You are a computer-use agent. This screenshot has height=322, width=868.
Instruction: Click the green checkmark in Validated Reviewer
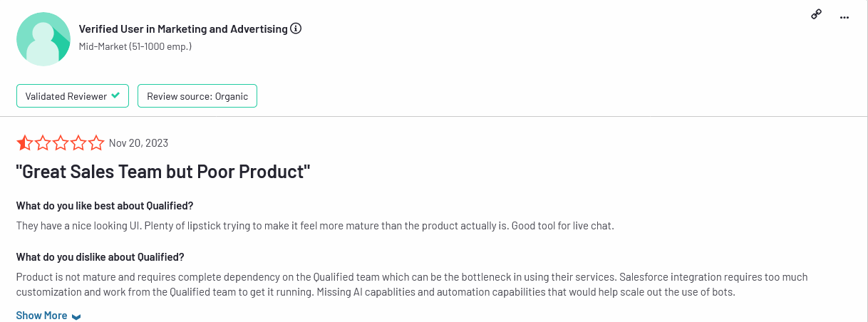click(115, 95)
